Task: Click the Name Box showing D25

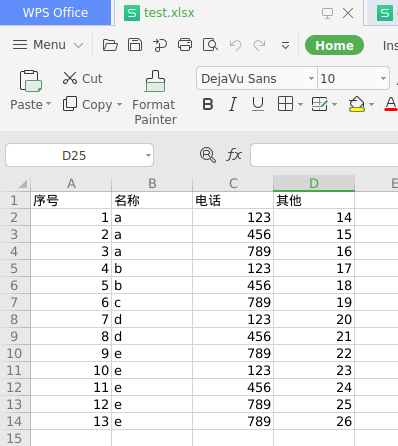Action: 74,155
